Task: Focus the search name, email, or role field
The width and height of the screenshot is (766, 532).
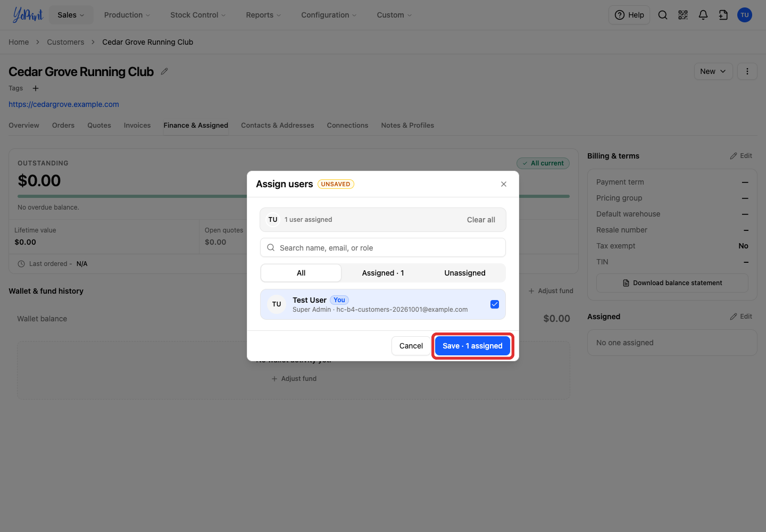Action: pyautogui.click(x=383, y=247)
